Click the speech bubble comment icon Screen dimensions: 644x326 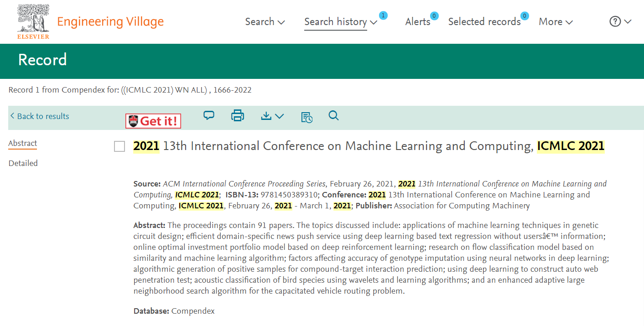pos(209,116)
